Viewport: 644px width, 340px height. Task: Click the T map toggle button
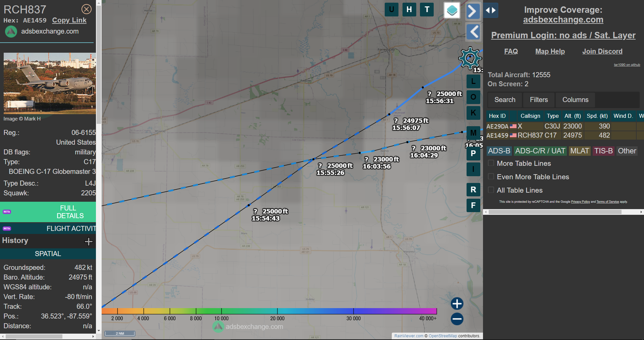point(427,9)
